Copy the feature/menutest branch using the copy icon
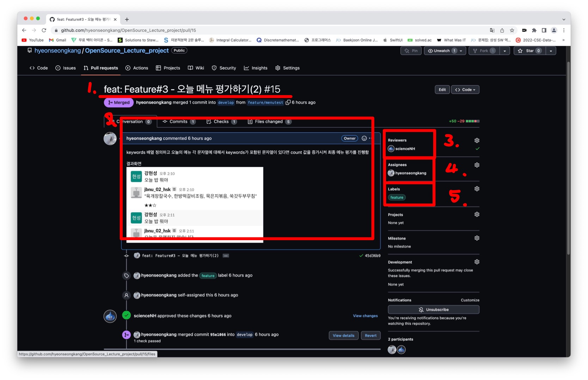 pyautogui.click(x=288, y=102)
